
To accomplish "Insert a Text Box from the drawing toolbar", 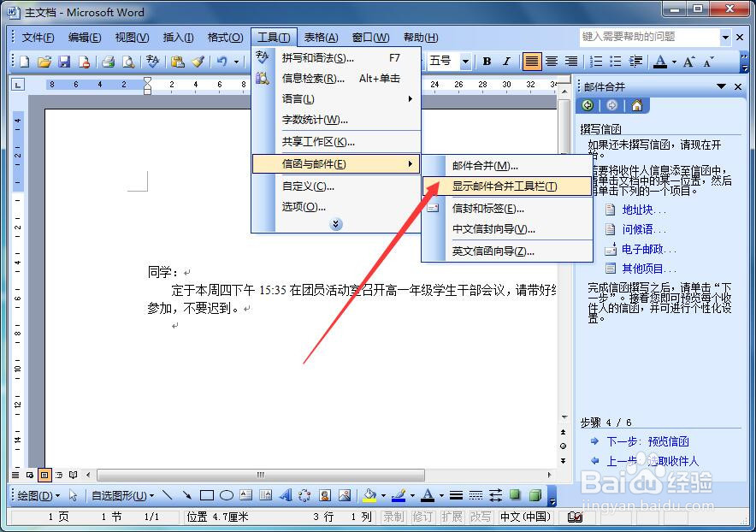I will coord(246,495).
